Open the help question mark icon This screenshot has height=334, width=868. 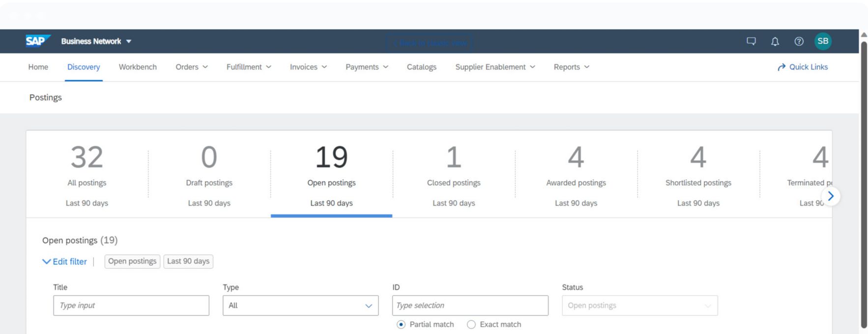pos(799,41)
